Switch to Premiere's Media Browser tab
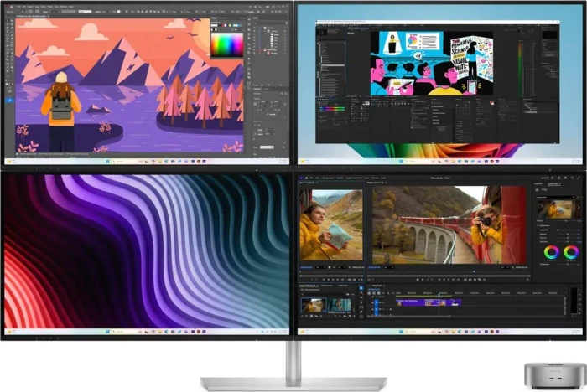The height and width of the screenshot is (392, 587). (x=327, y=286)
